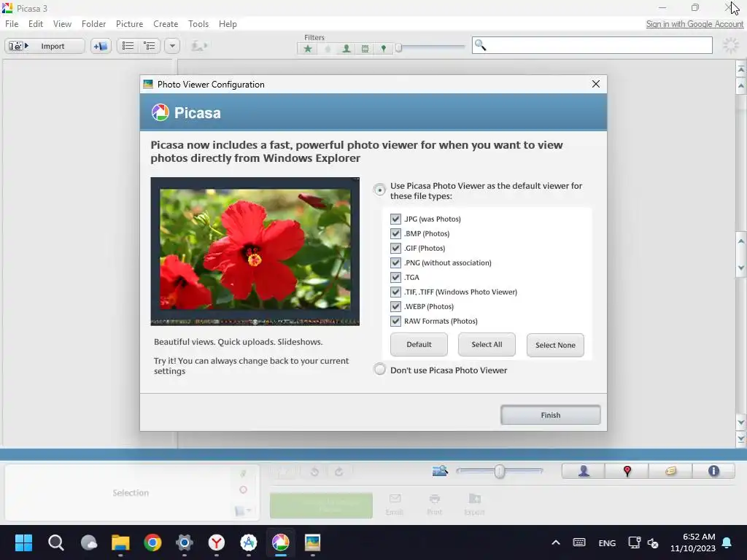Open File Explorer from taskbar
This screenshot has width=747, height=560.
point(120,542)
